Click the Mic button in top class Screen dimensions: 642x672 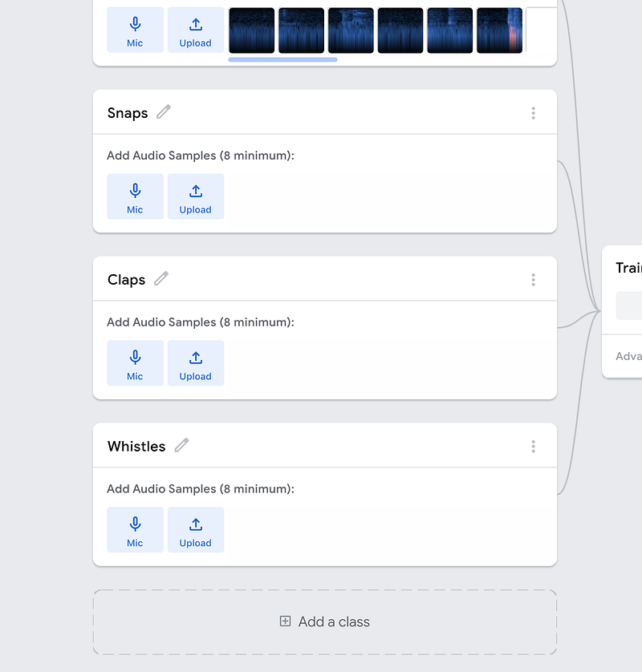[135, 30]
